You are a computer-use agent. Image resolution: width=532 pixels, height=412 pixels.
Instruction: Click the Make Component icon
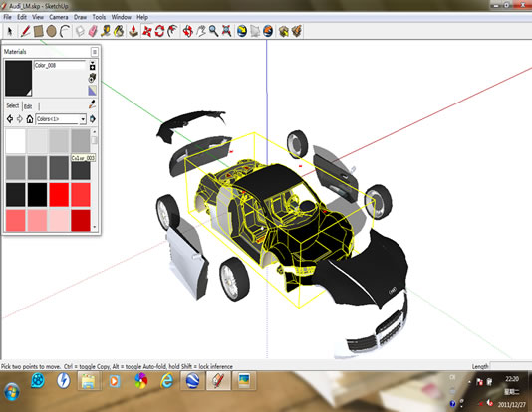(x=80, y=31)
